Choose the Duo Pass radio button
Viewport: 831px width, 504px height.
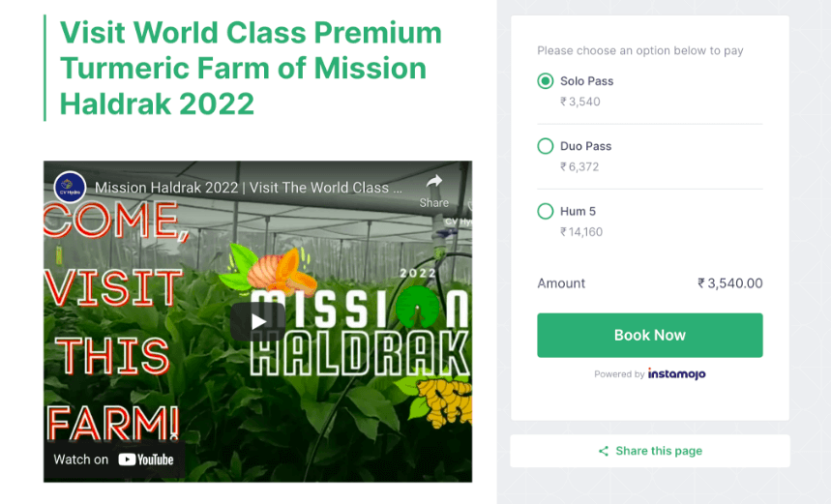click(546, 146)
